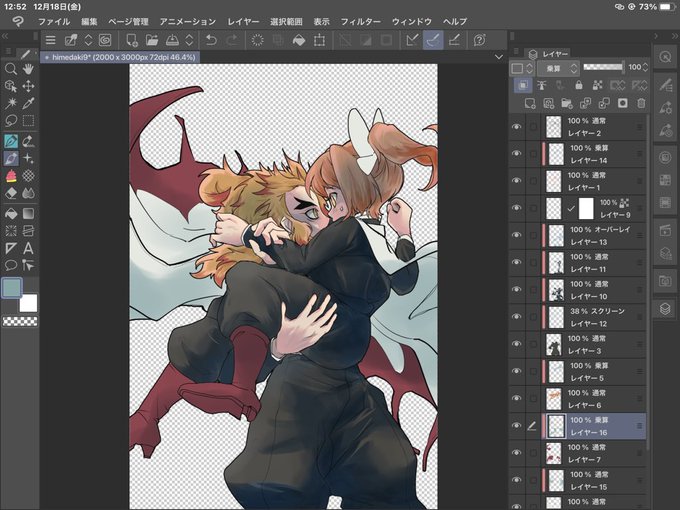The image size is (680, 510).
Task: Select the Pen tool in toolbox
Action: coord(10,141)
